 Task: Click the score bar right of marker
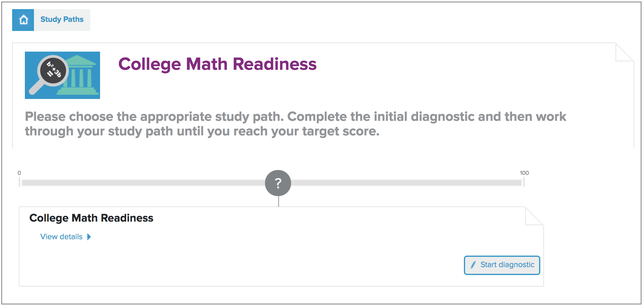pyautogui.click(x=406, y=183)
